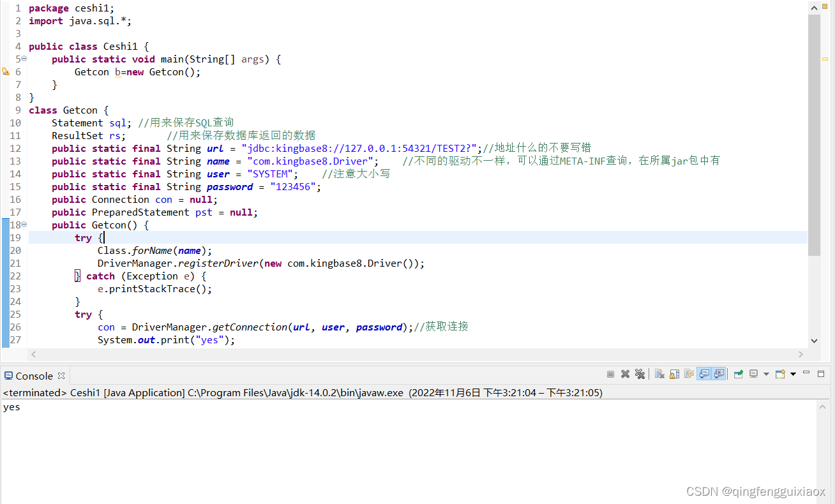
Task: Click the editor scrollbar up arrow
Action: [x=814, y=7]
